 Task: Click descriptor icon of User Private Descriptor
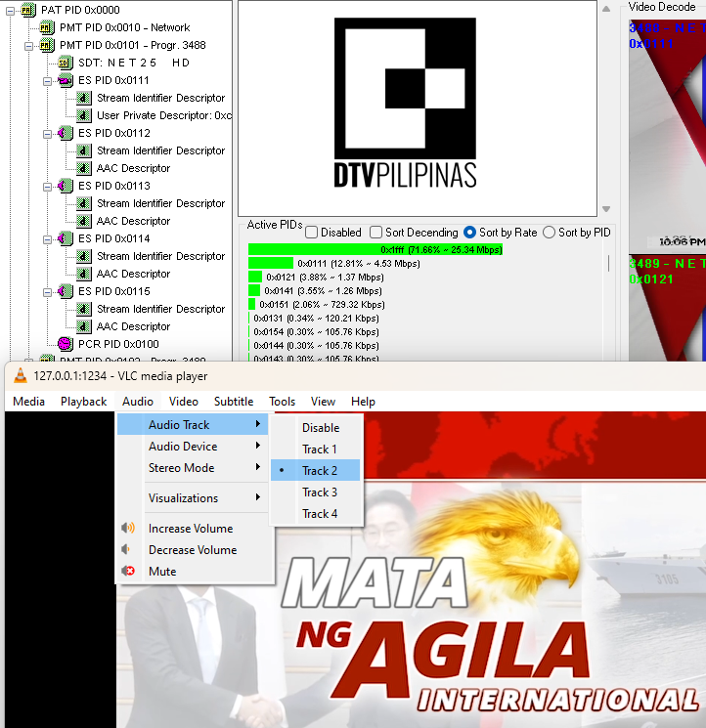84,115
